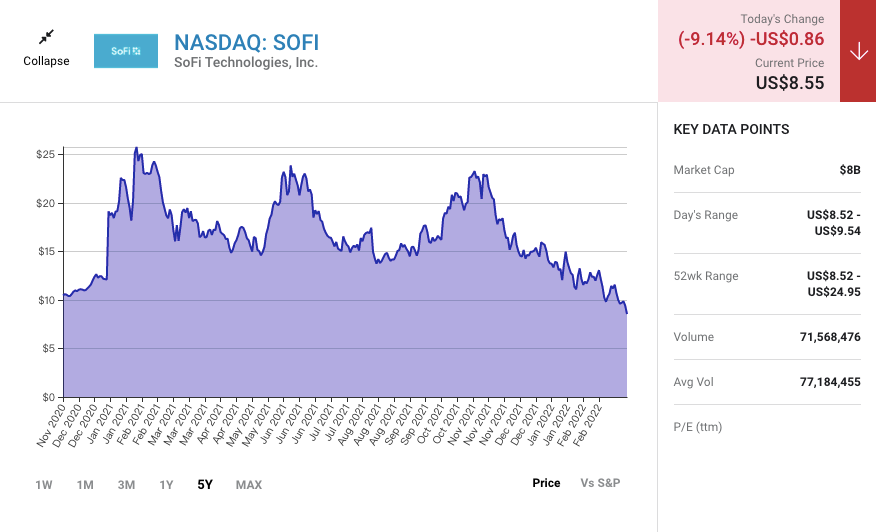Switch chart to 1Y range
The image size is (876, 532).
(x=166, y=485)
